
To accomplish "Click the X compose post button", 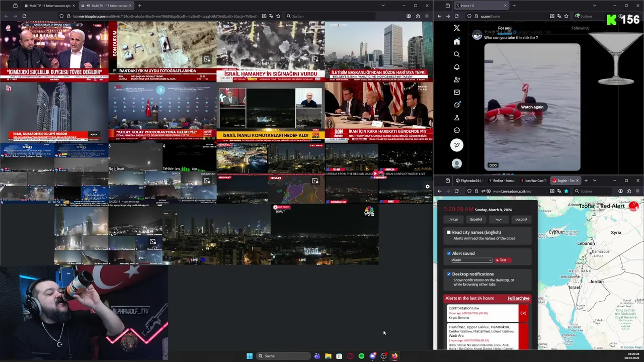I will [x=456, y=145].
